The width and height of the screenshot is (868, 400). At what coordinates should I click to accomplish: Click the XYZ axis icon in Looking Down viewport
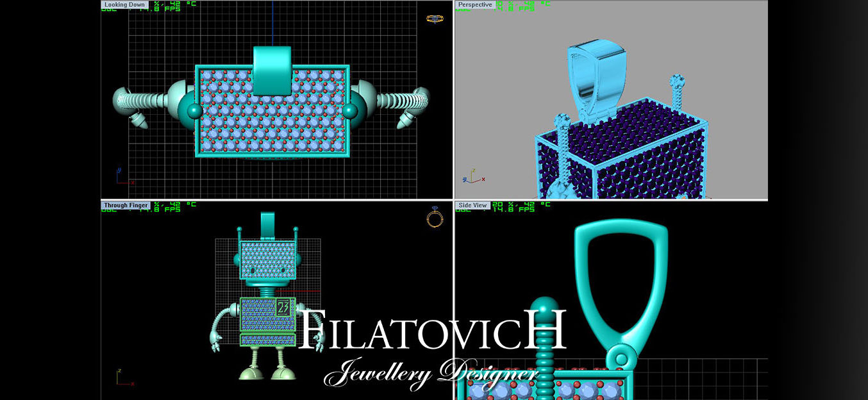124,176
